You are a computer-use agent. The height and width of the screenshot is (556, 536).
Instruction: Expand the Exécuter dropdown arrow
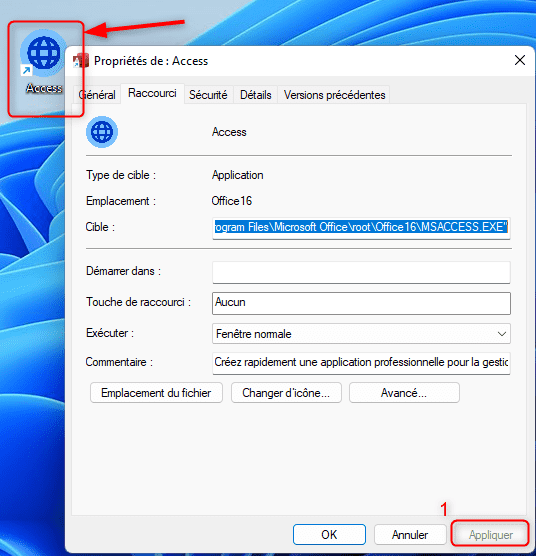(502, 334)
